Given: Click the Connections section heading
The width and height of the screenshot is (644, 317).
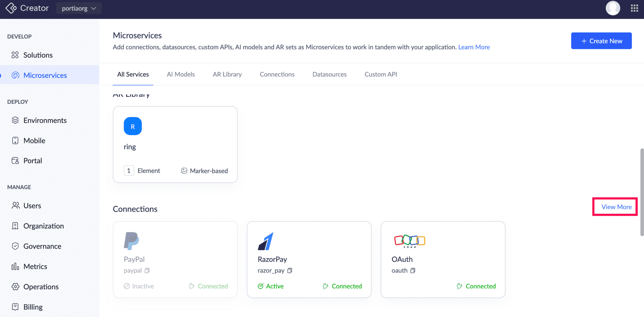Looking at the screenshot, I should coord(135,209).
